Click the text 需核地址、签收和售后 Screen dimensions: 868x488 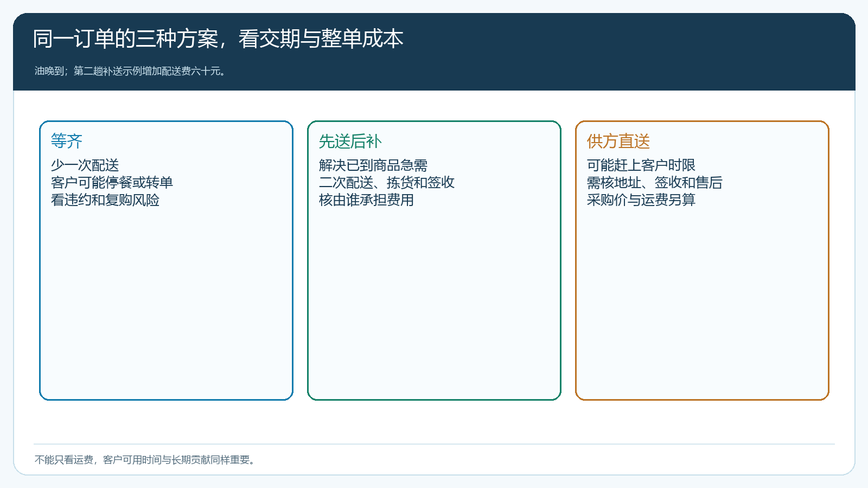(655, 182)
